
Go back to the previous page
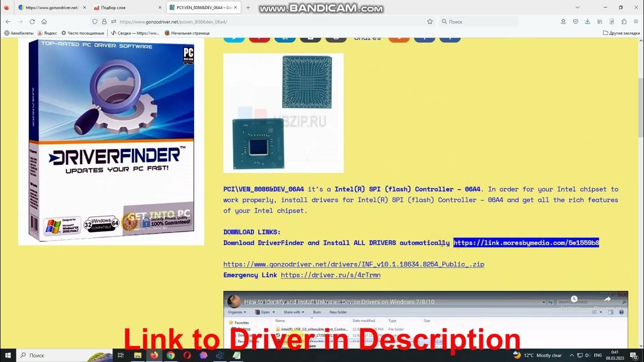click(8, 22)
